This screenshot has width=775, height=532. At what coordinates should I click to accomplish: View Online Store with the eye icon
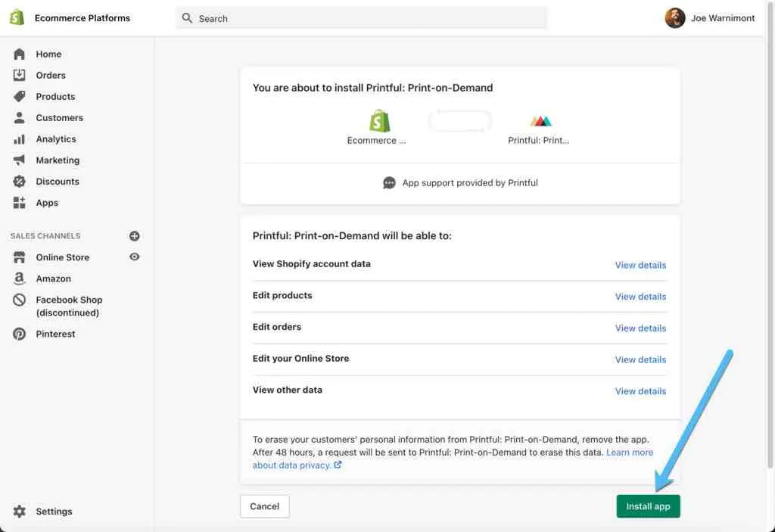[x=135, y=257]
